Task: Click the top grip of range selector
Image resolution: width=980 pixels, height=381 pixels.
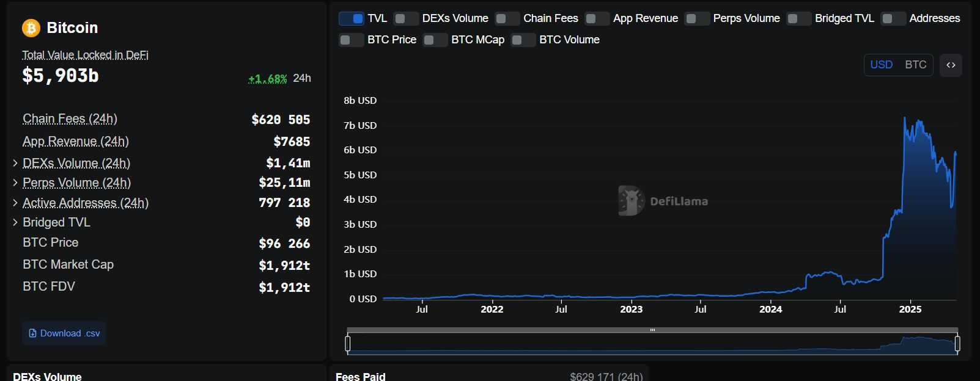Action: (x=652, y=330)
